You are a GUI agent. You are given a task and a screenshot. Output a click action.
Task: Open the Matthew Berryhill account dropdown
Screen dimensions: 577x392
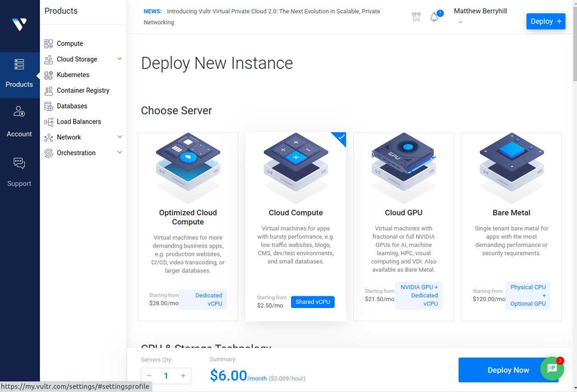[x=480, y=15]
